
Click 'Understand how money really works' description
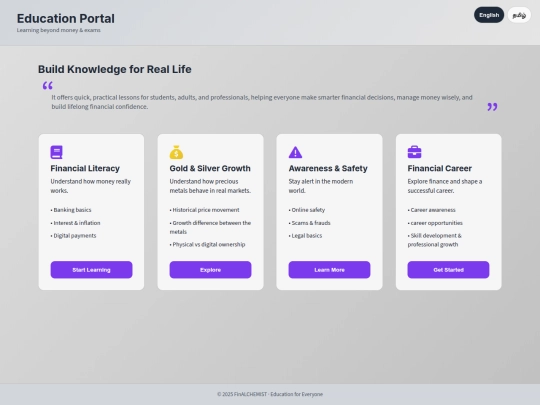(x=91, y=186)
